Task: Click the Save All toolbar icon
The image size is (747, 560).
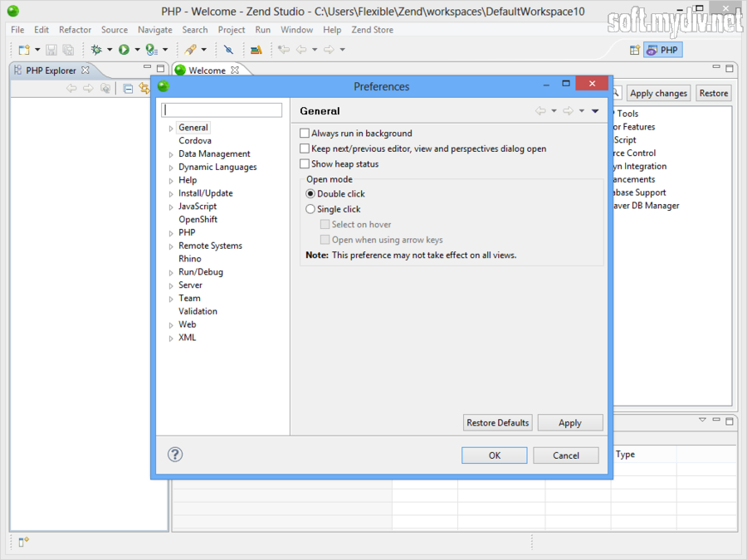Action: click(68, 50)
